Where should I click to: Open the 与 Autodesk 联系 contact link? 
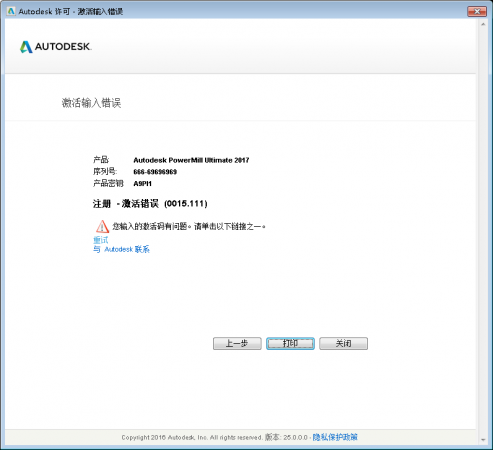pyautogui.click(x=121, y=249)
